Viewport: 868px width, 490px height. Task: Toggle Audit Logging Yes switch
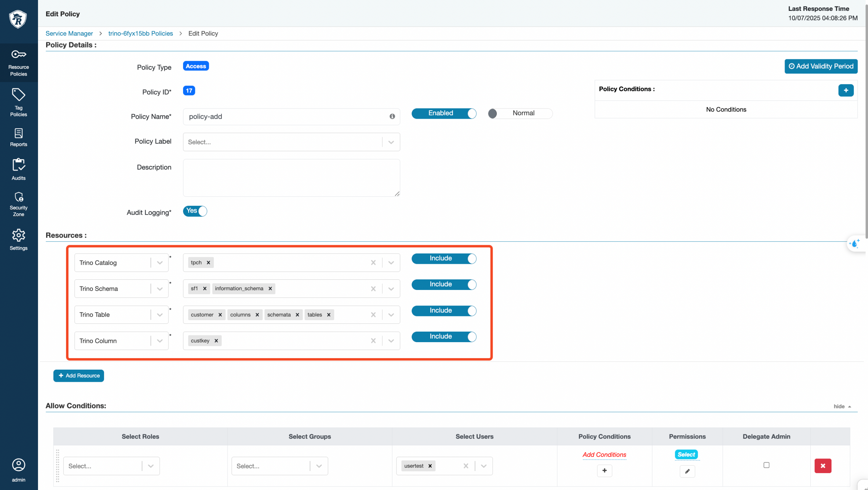[x=195, y=211]
